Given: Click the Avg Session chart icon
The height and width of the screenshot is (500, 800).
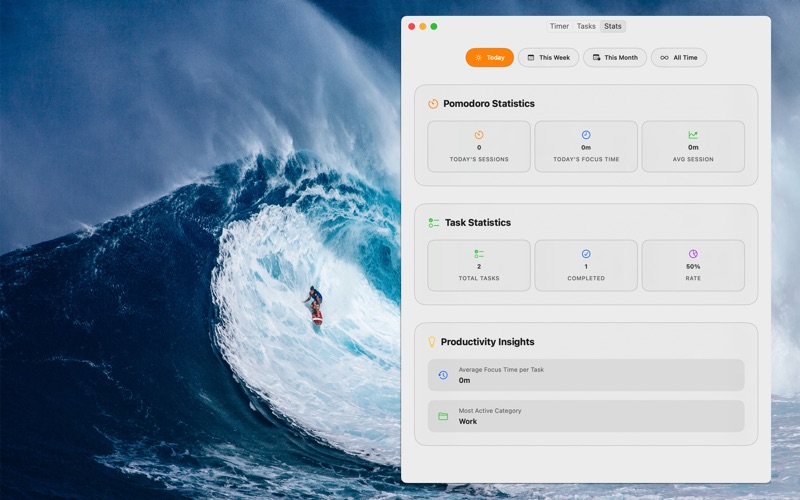Looking at the screenshot, I should pos(693,135).
